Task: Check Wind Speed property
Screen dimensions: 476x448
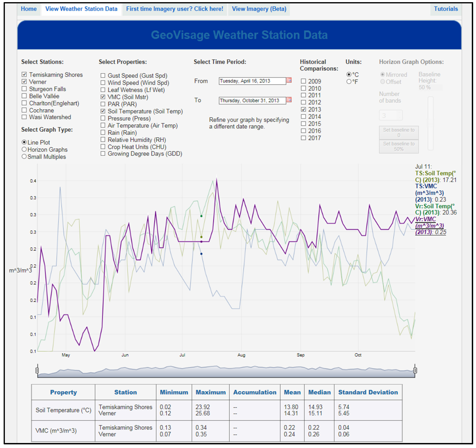Action: [103, 83]
